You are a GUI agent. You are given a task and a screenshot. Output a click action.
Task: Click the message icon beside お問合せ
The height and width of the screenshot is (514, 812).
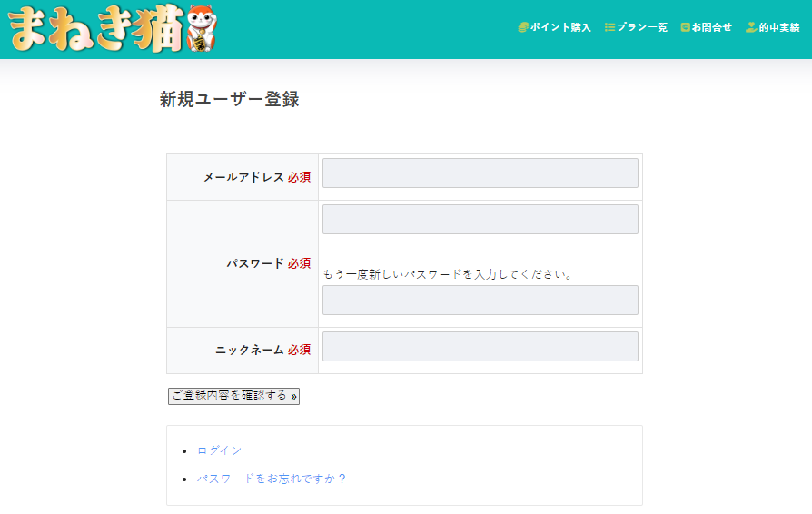[x=685, y=27]
